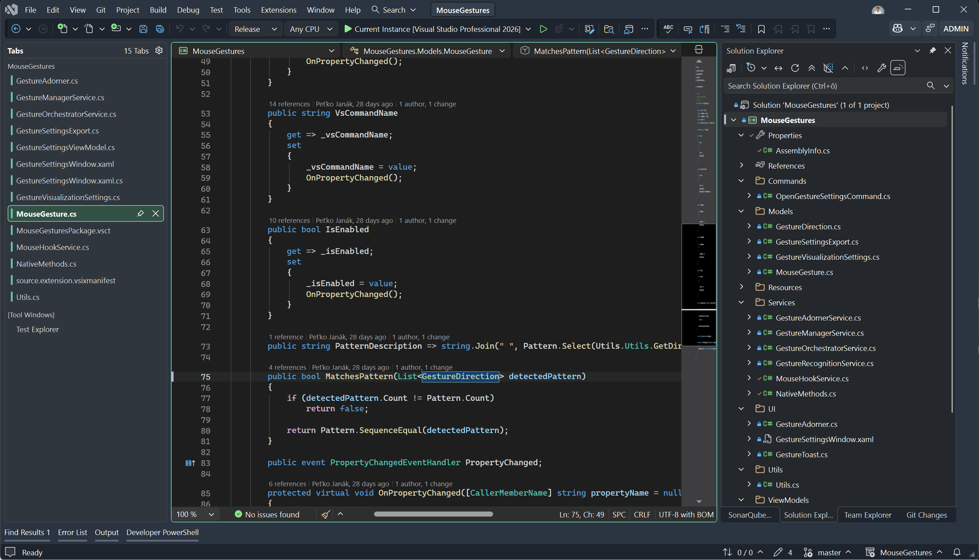Click the '14 references' CodeLens link
The image size is (979, 560).
pyautogui.click(x=289, y=104)
